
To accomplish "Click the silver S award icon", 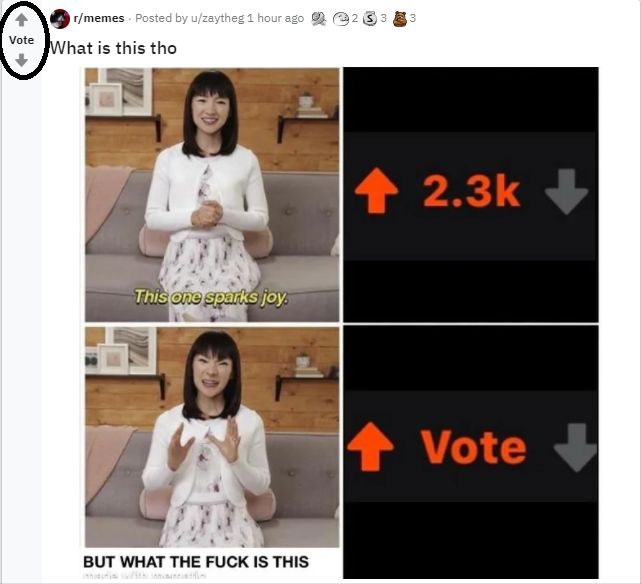I will click(x=370, y=18).
